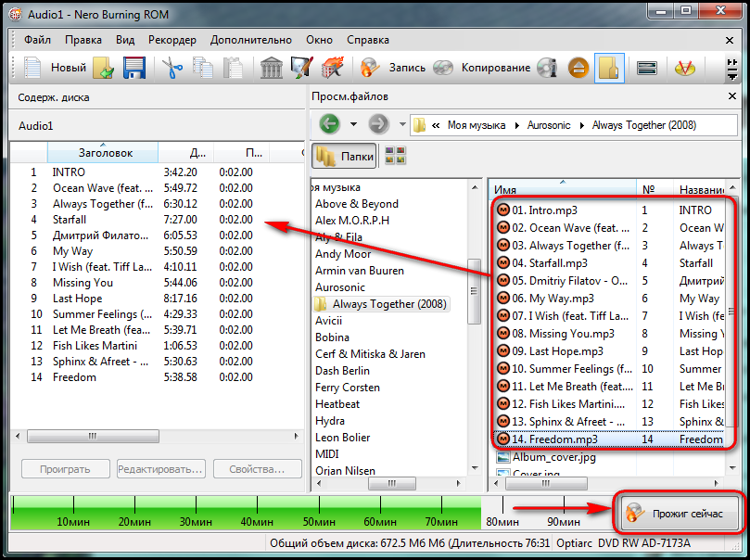The image size is (750, 560).
Task: Open the hidden path chevron in the address bar
Action: [x=436, y=125]
